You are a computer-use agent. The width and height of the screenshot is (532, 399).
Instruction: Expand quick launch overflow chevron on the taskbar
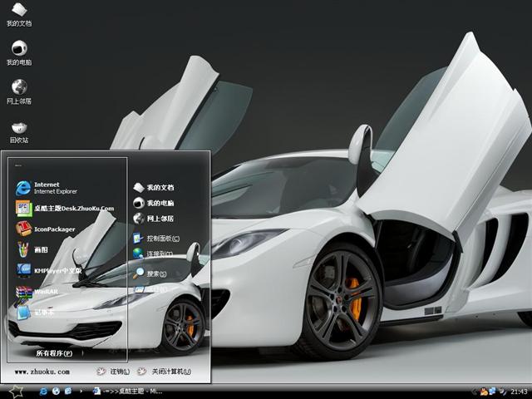[x=81, y=391]
